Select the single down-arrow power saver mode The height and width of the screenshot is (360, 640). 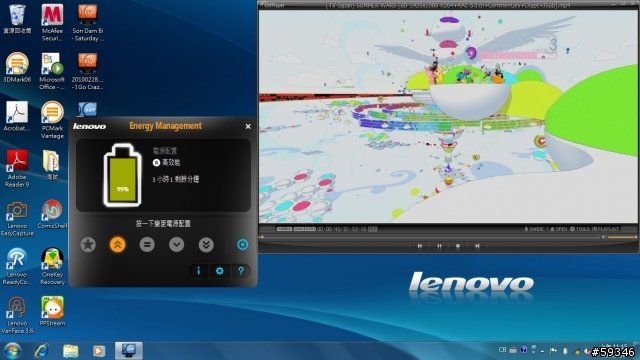[x=176, y=244]
